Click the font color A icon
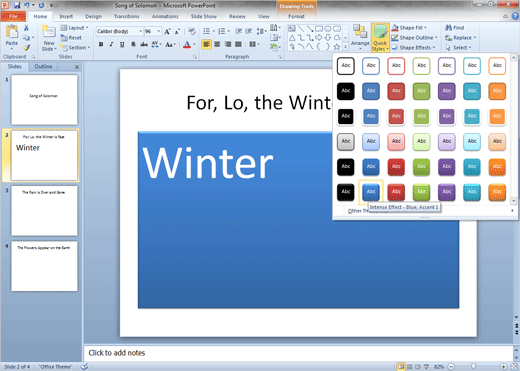 coord(187,44)
